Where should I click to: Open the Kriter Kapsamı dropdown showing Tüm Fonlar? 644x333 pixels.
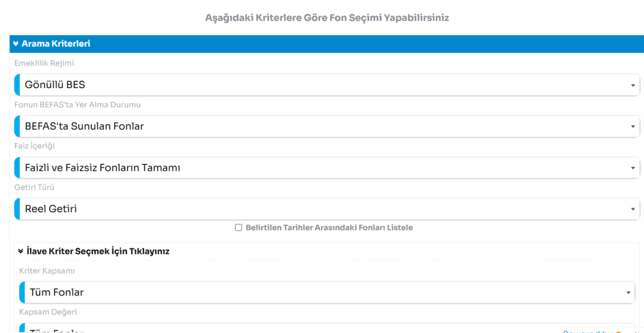pyautogui.click(x=314, y=292)
